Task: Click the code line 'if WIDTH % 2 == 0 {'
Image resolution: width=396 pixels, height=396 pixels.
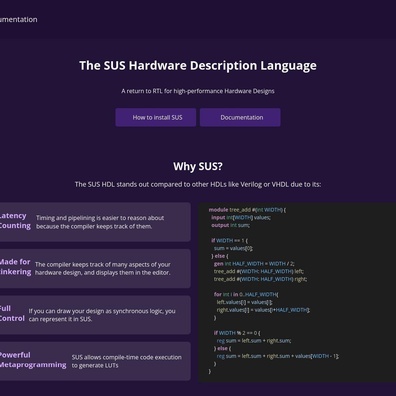Action: click(x=237, y=333)
